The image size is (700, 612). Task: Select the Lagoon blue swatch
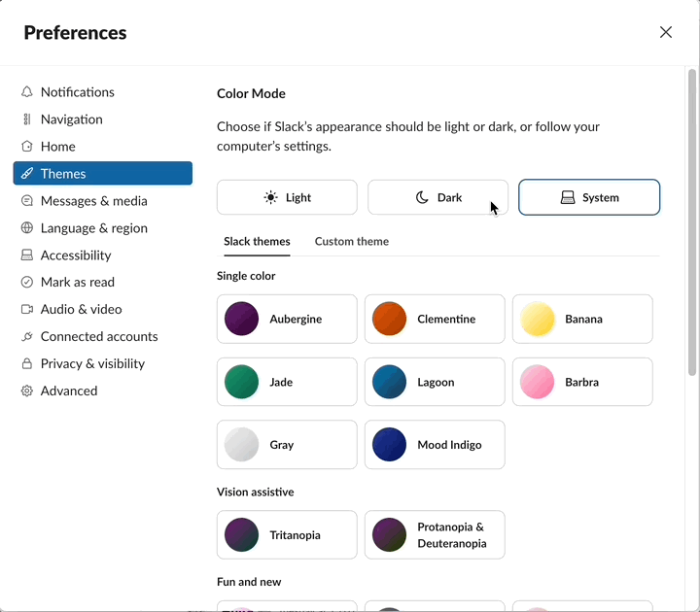[x=389, y=382]
